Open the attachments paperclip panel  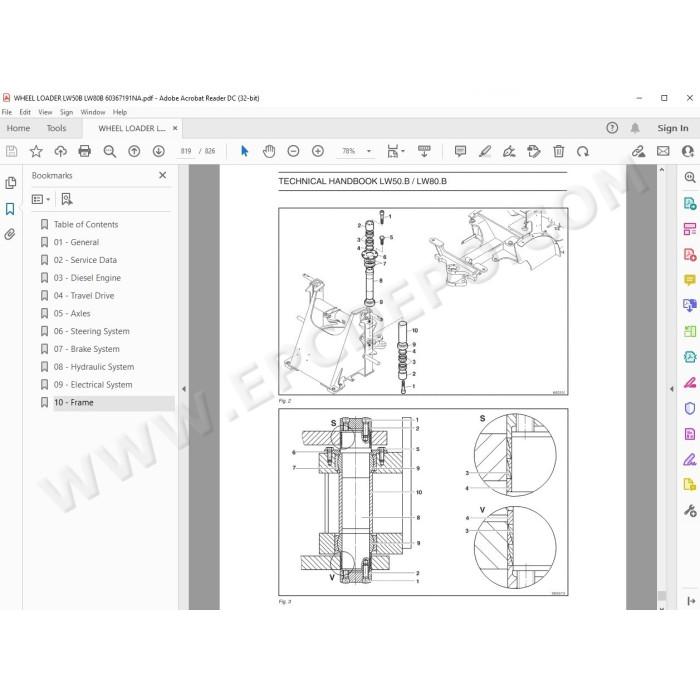click(10, 234)
